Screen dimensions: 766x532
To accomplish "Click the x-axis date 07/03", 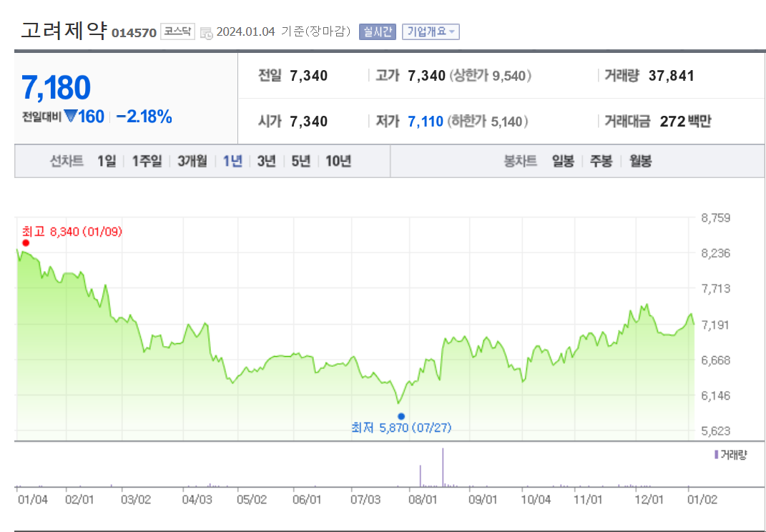I will coord(365,501).
